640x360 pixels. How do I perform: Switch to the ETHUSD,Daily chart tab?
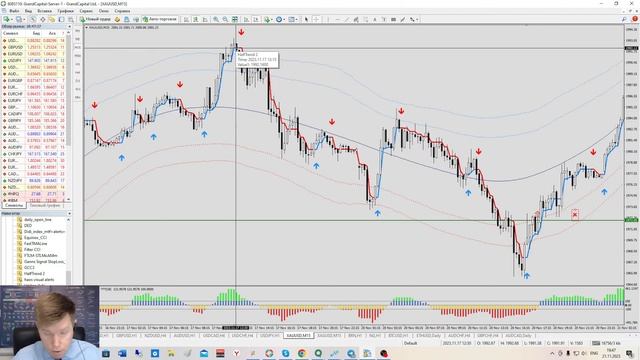tap(428, 336)
